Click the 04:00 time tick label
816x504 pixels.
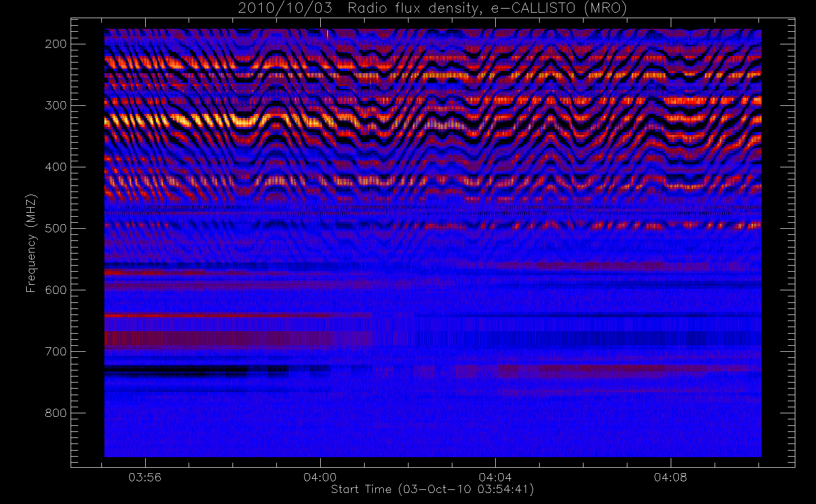coord(320,477)
